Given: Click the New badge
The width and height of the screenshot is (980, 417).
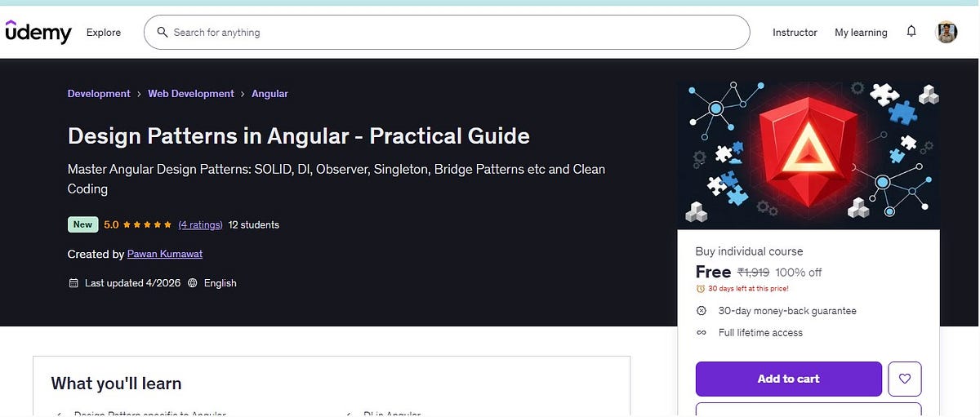Looking at the screenshot, I should pos(83,224).
